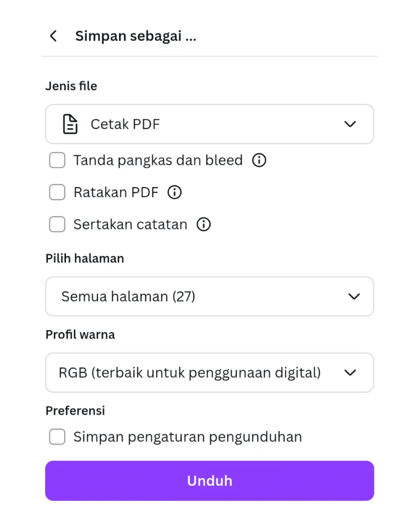View the info icon beside Sertakan catatan
The width and height of the screenshot is (420, 525).
[204, 225]
